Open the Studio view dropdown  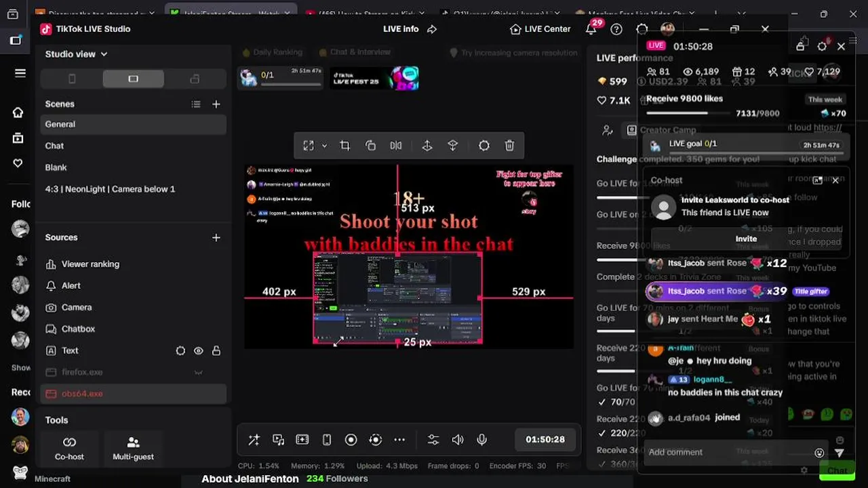click(76, 54)
